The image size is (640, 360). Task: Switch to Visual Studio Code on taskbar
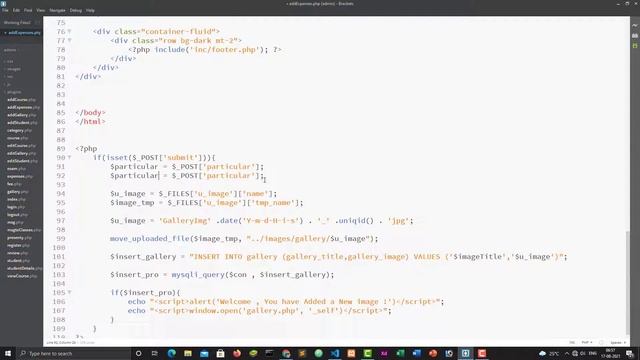(x=335, y=353)
